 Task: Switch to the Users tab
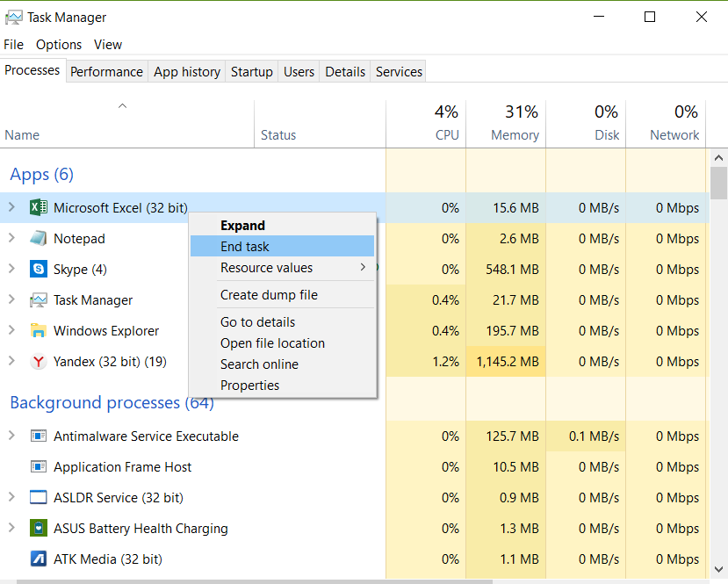(299, 71)
